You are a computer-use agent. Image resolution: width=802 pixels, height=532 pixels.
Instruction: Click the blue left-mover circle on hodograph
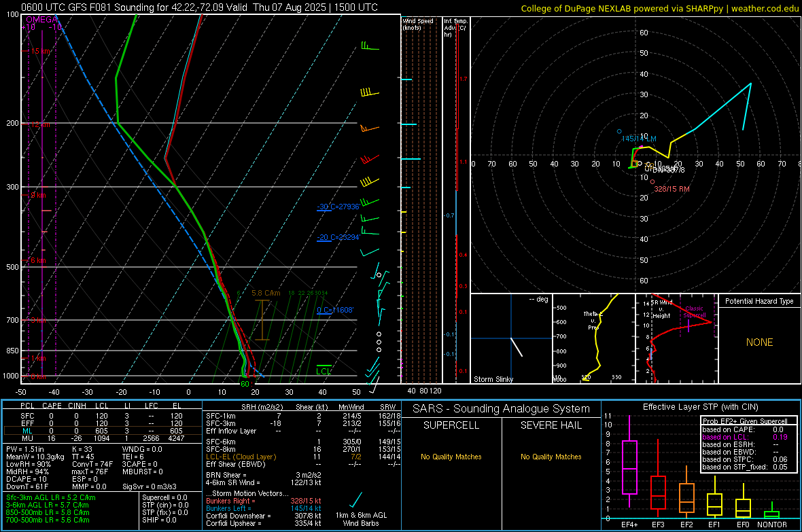619,131
